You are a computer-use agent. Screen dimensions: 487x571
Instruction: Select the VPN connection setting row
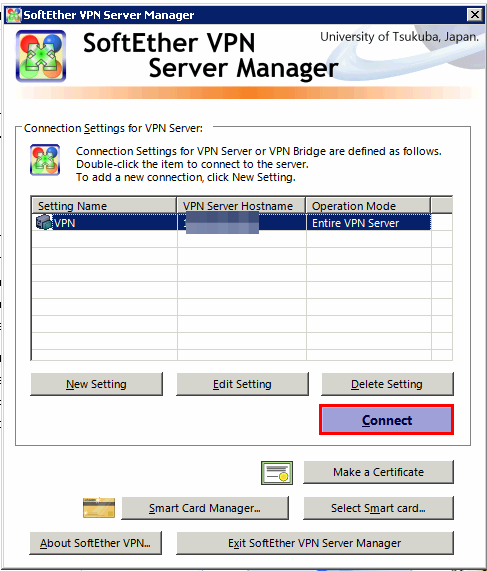231,223
